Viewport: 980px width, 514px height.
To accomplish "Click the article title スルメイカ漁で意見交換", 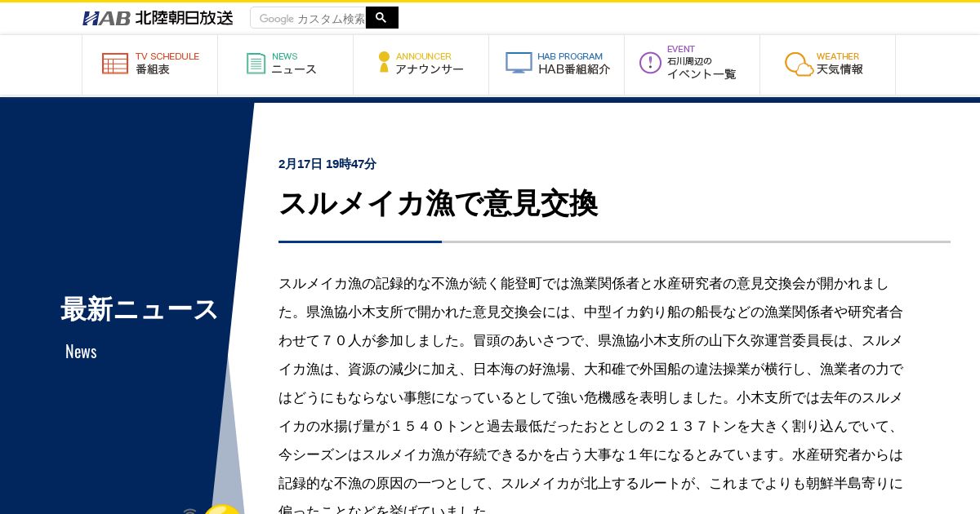I will 439,203.
